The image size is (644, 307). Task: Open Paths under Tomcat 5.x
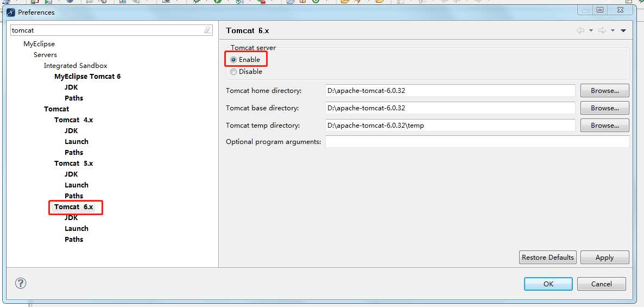74,196
